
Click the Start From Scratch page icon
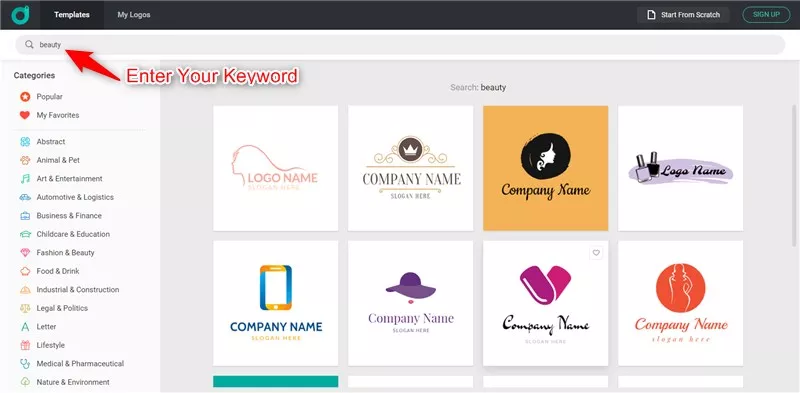tap(651, 15)
